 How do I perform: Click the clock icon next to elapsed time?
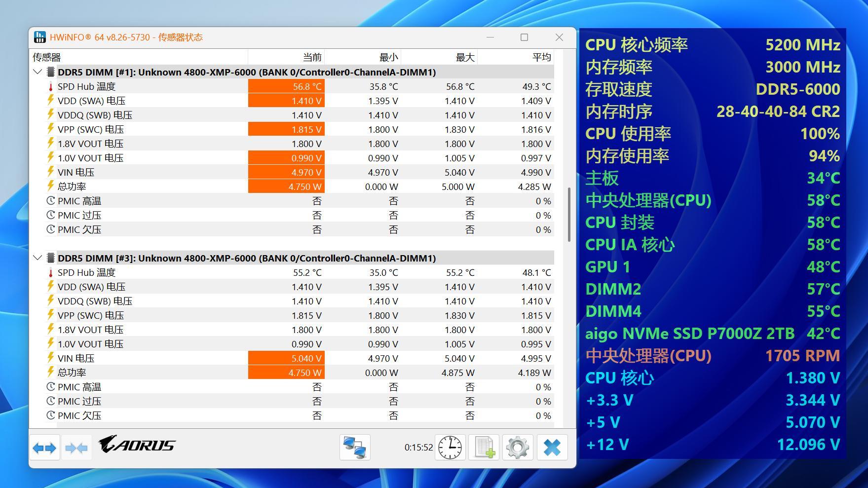click(x=450, y=447)
